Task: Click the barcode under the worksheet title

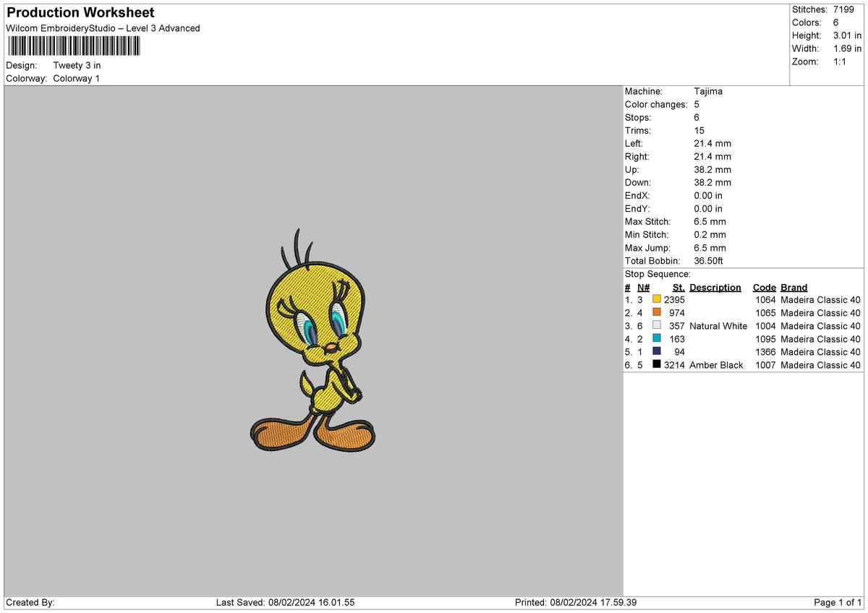Action: click(x=75, y=46)
